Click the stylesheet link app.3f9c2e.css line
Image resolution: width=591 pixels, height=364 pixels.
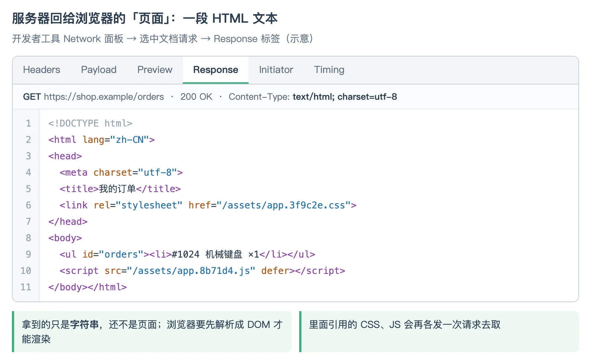click(x=208, y=205)
